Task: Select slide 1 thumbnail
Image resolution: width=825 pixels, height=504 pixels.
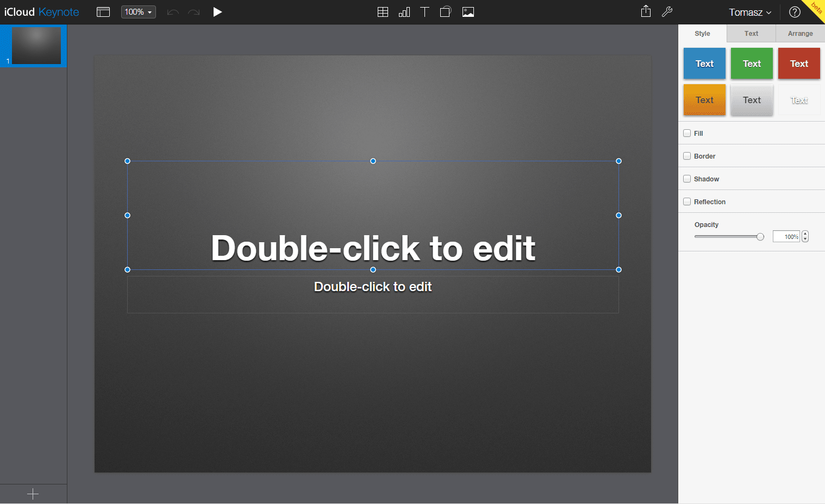Action: (x=36, y=46)
